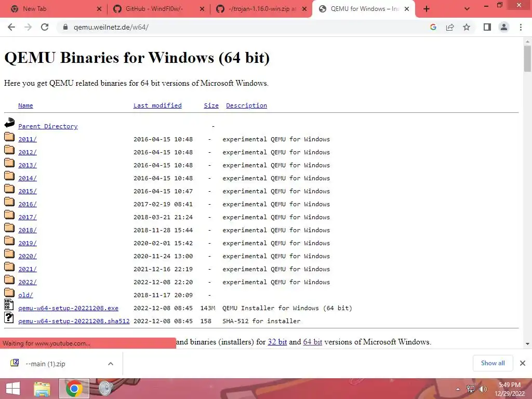
Task: Click the forward navigation arrow
Action: (x=28, y=27)
